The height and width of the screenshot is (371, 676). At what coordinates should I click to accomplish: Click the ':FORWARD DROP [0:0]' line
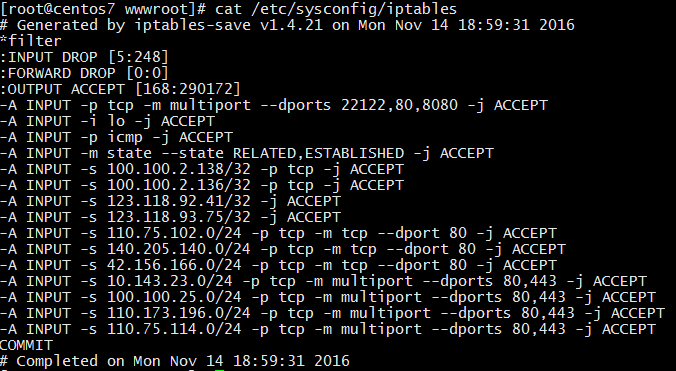click(x=84, y=73)
